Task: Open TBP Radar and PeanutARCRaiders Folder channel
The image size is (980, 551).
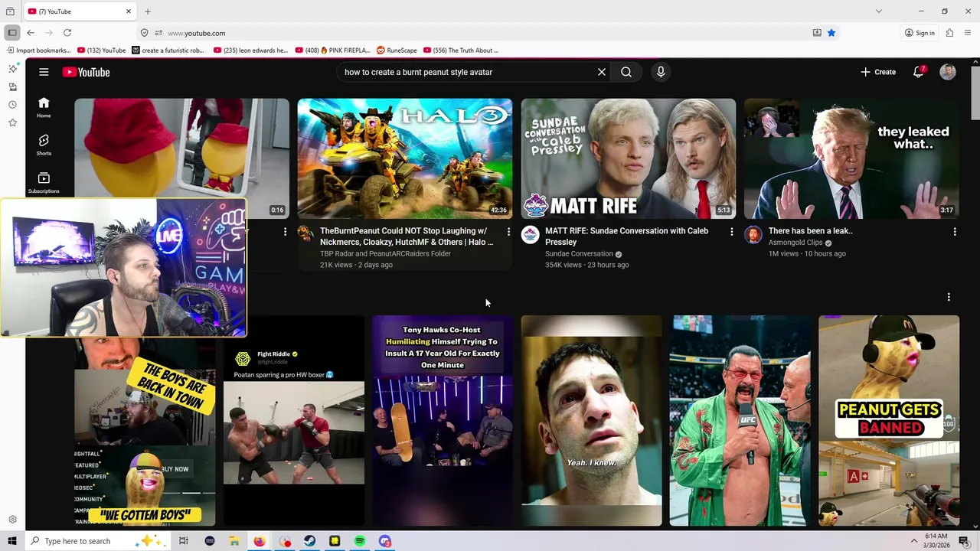Action: tap(385, 253)
